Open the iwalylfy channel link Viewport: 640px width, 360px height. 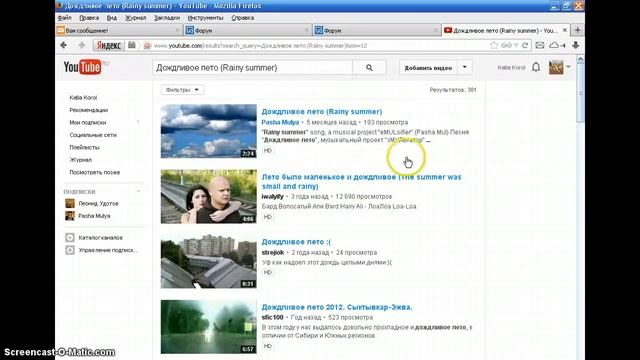272,196
